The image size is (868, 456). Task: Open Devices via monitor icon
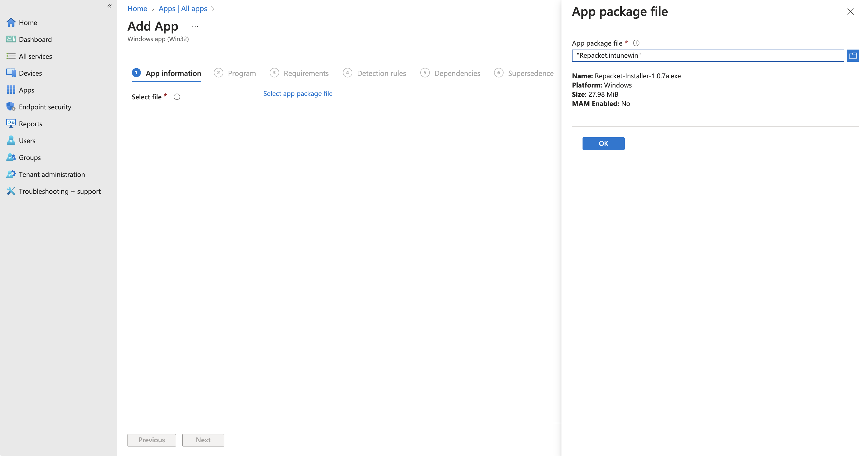(11, 73)
